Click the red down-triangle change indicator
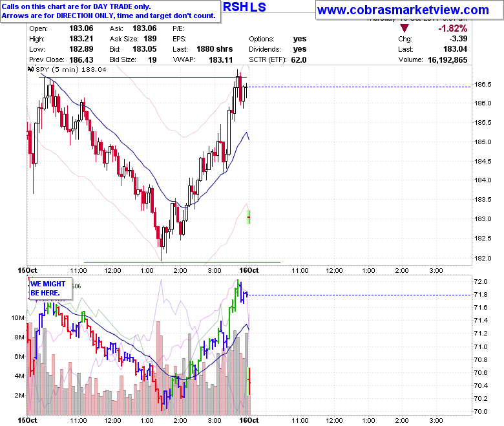Viewport: 504px width, 426px height. tap(404, 28)
